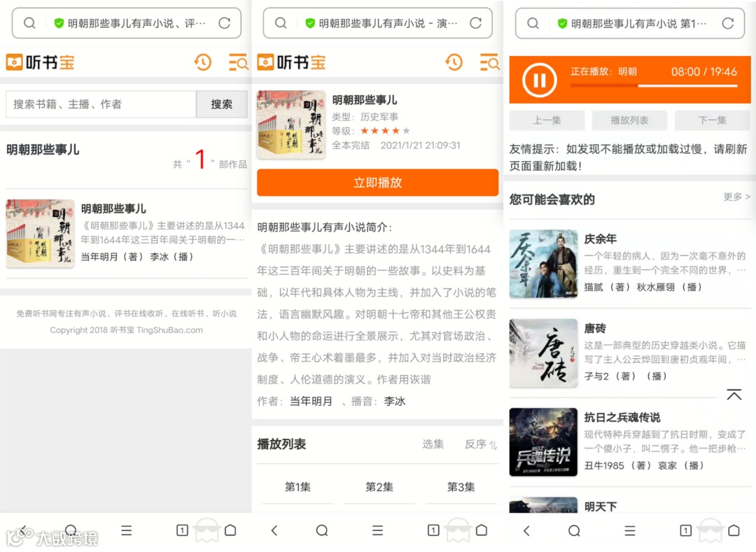Click 立即播放 play now button
The height and width of the screenshot is (552, 756).
click(x=377, y=183)
